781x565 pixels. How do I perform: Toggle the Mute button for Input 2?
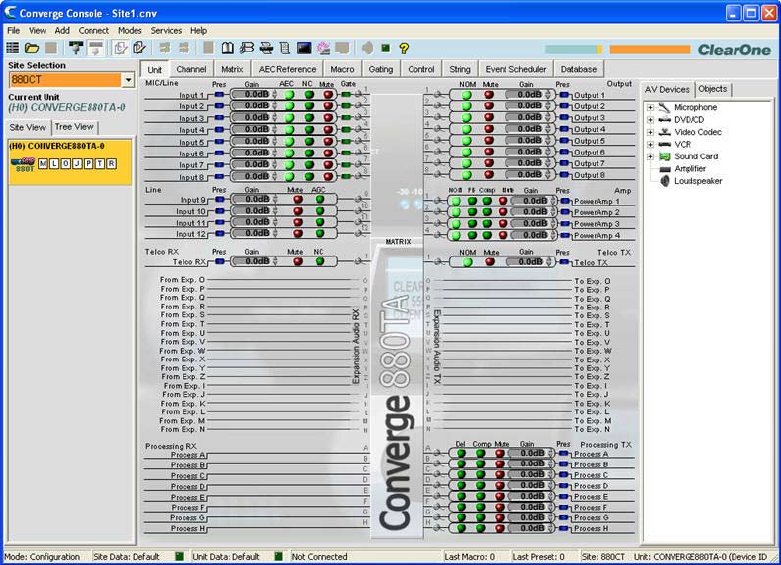click(x=327, y=106)
